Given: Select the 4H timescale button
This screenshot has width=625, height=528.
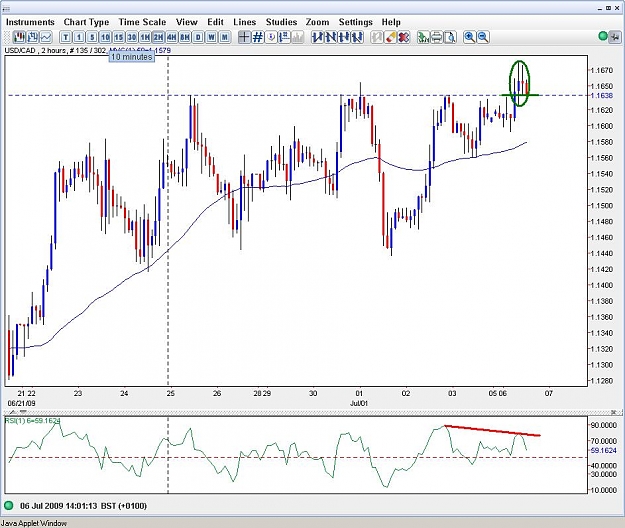Looking at the screenshot, I should (x=171, y=37).
